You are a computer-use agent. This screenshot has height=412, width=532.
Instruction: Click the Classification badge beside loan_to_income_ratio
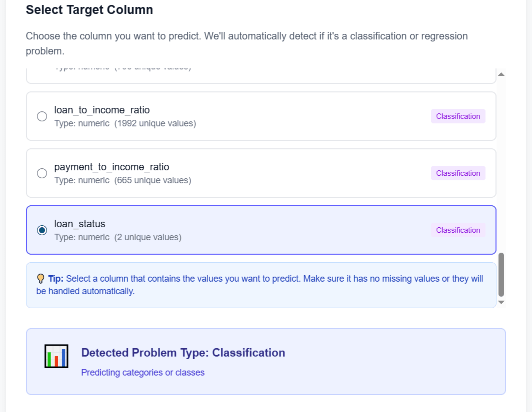[x=457, y=116]
